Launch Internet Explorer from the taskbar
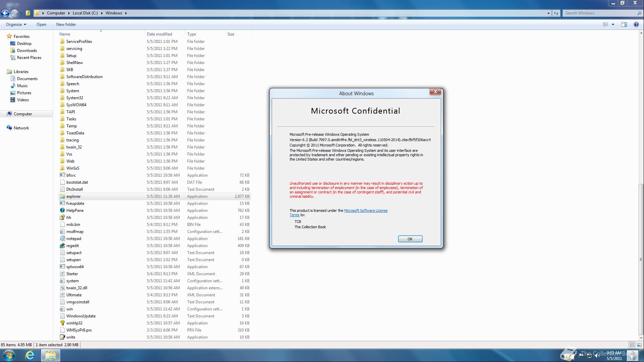The width and height of the screenshot is (644, 362). pyautogui.click(x=30, y=355)
